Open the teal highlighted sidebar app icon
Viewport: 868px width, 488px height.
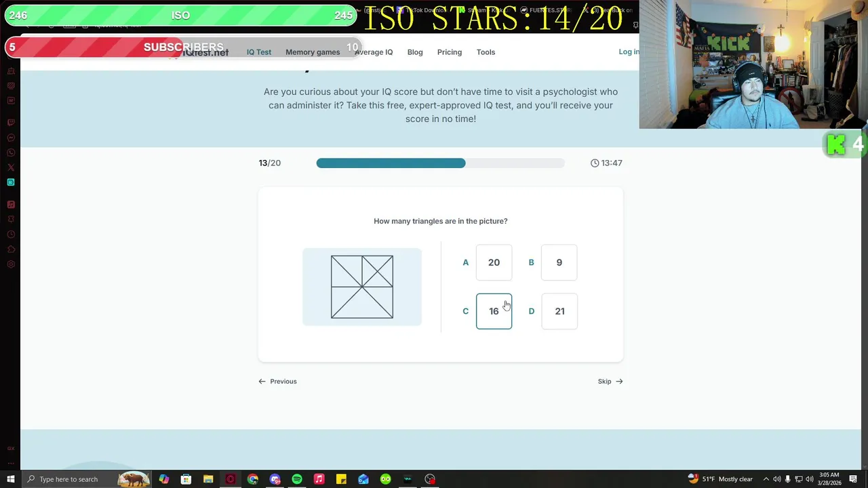pos(11,182)
